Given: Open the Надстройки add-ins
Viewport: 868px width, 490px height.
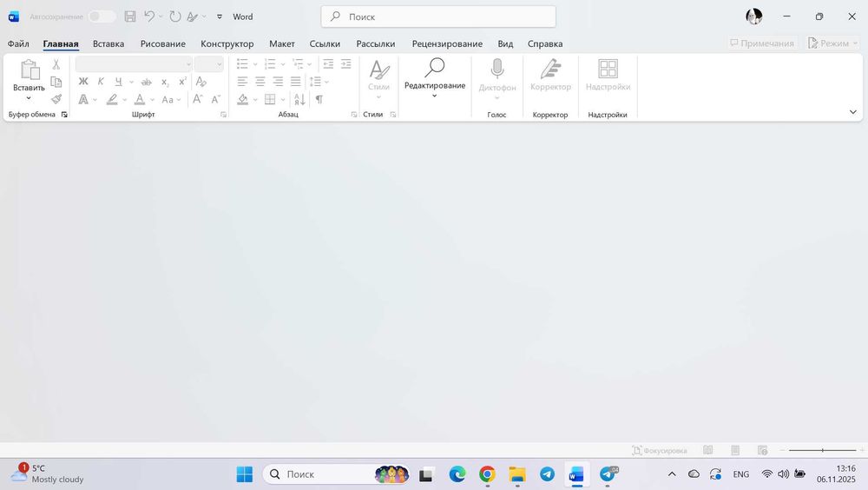Looking at the screenshot, I should pyautogui.click(x=608, y=76).
